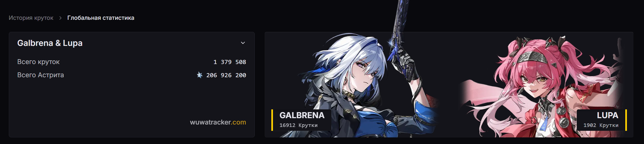The width and height of the screenshot is (644, 144).
Task: Click the Всего круток label
Action: [38, 62]
